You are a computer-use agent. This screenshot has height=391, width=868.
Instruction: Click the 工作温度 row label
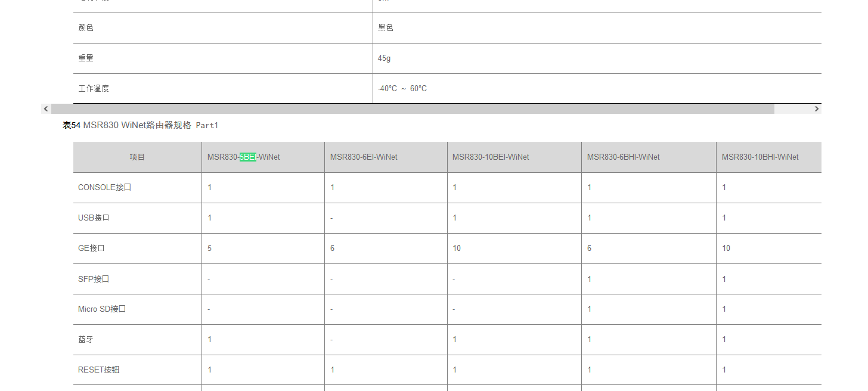click(x=94, y=89)
